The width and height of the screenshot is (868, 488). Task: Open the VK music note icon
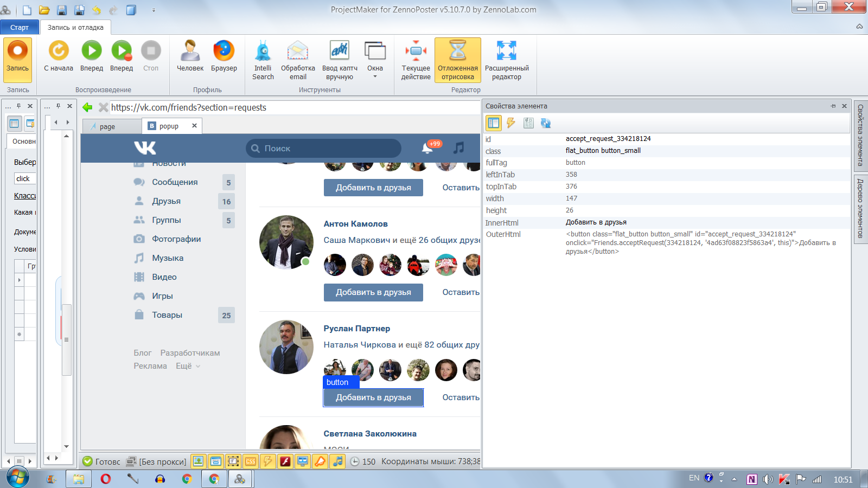click(x=459, y=147)
